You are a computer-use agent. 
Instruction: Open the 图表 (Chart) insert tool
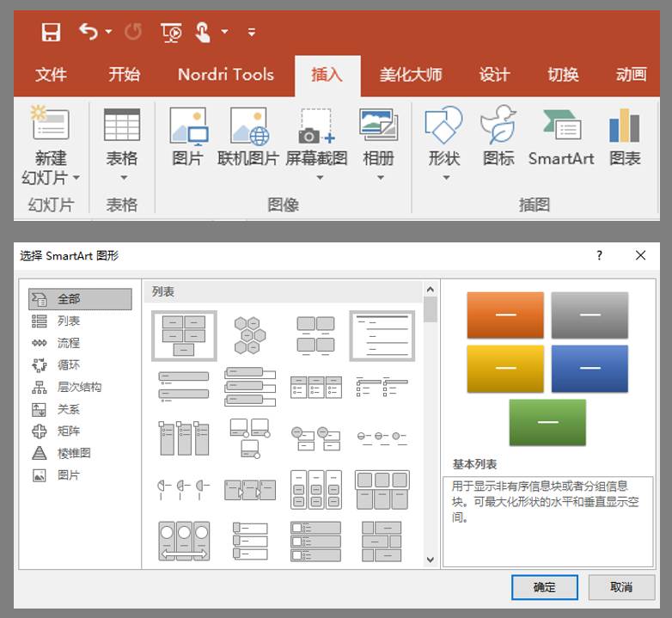click(625, 136)
